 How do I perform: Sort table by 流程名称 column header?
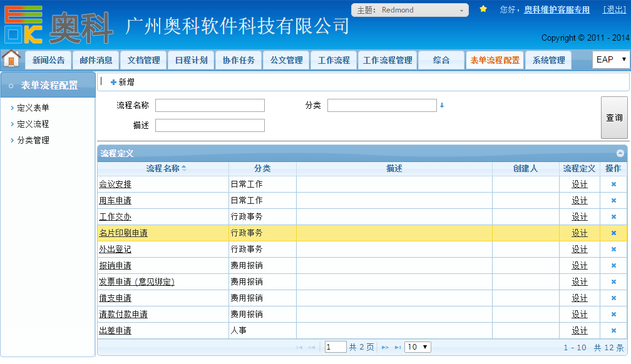(x=163, y=168)
